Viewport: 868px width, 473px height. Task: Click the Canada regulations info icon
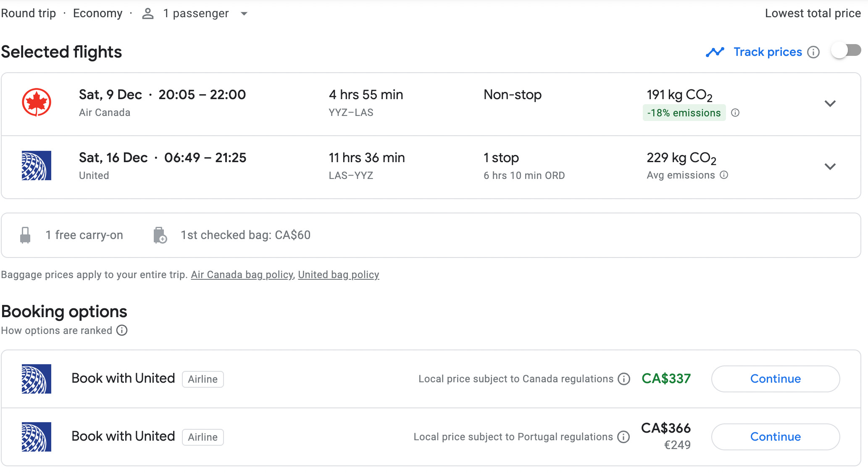tap(624, 379)
